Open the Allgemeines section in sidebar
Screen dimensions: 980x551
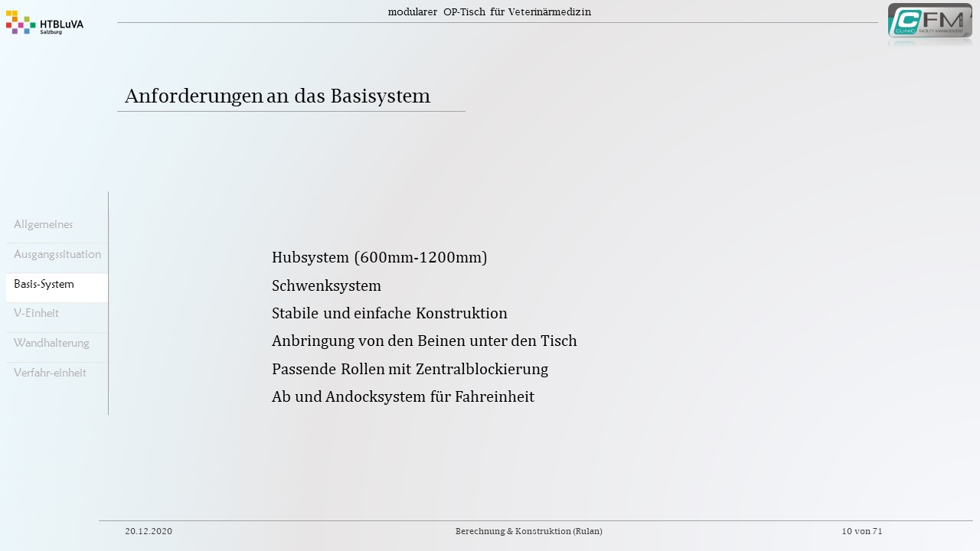coord(44,224)
